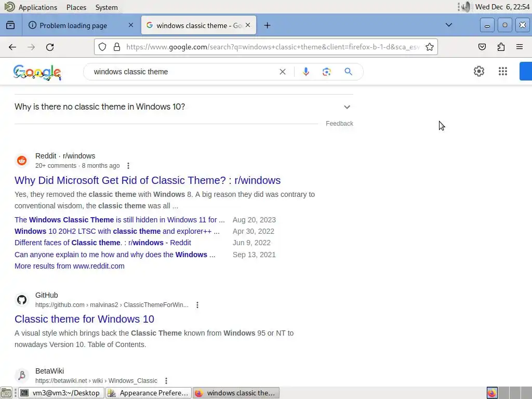The width and height of the screenshot is (532, 399).
Task: Clear the Google search box text
Action: (x=282, y=72)
